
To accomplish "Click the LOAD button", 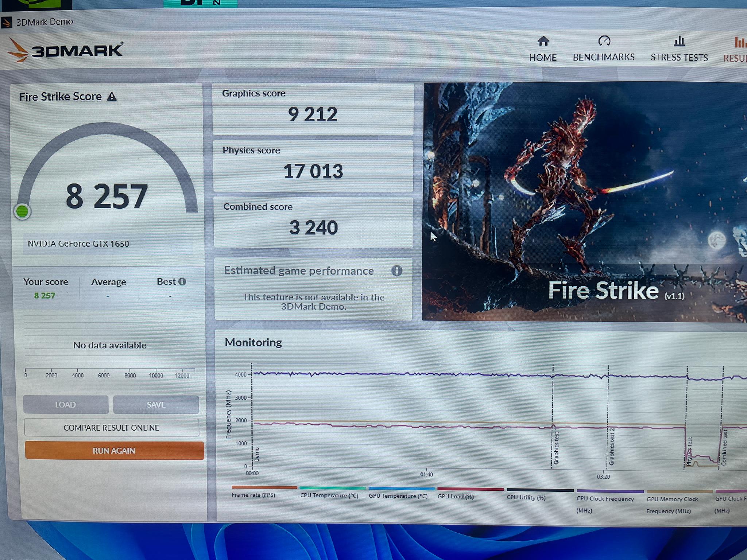I will [66, 405].
